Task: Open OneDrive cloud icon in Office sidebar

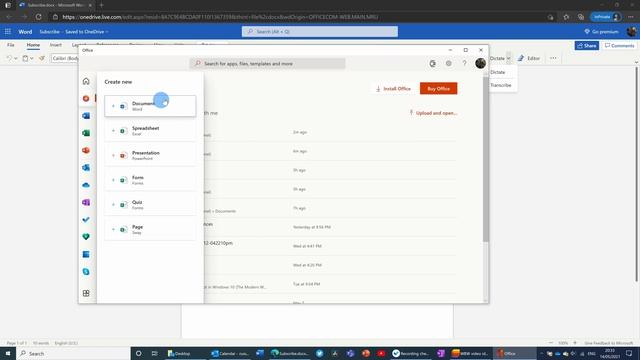Action: pos(86,185)
